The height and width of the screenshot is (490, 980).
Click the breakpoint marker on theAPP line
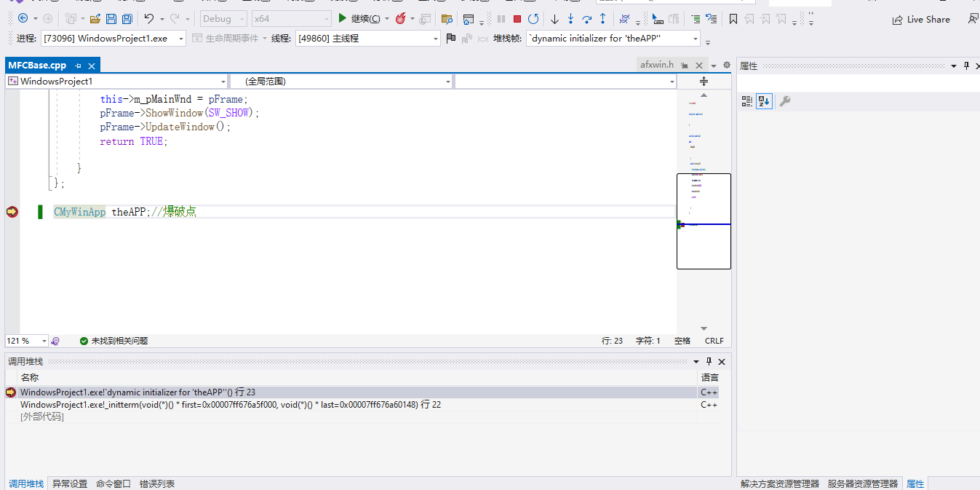[x=12, y=212]
